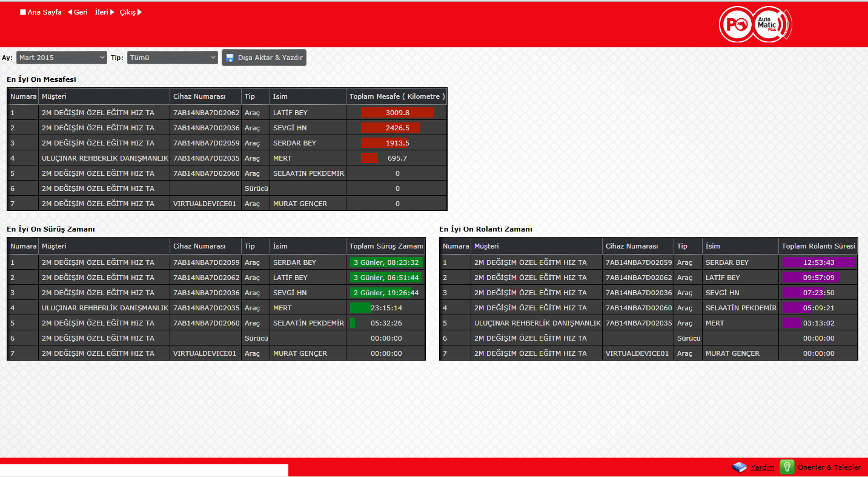Click device 7AB14NBA7D02062 in distance table

click(207, 113)
